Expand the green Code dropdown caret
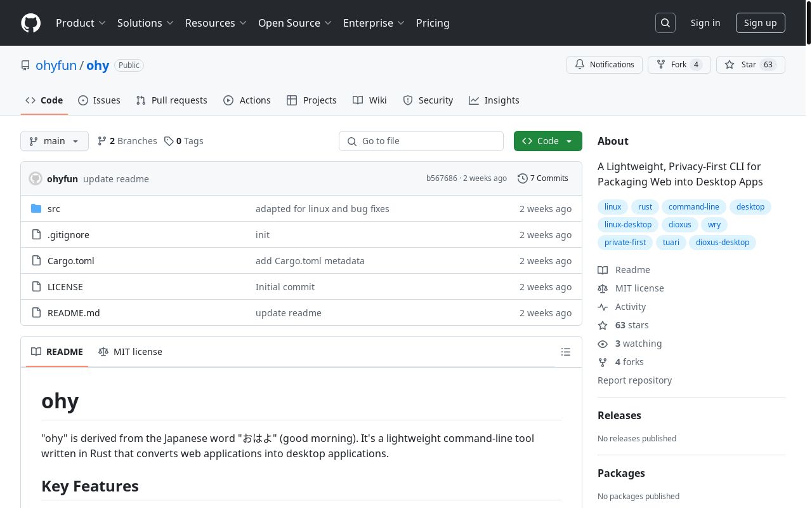This screenshot has width=812, height=508. coord(569,141)
